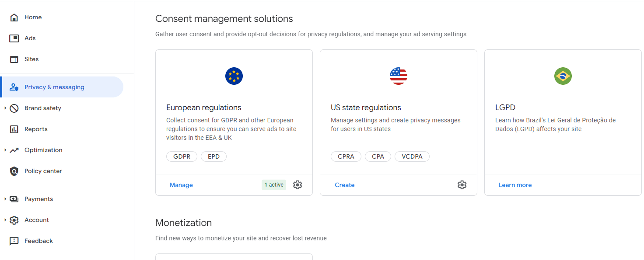The width and height of the screenshot is (644, 260).
Task: Click the LGPD card title
Action: click(505, 108)
